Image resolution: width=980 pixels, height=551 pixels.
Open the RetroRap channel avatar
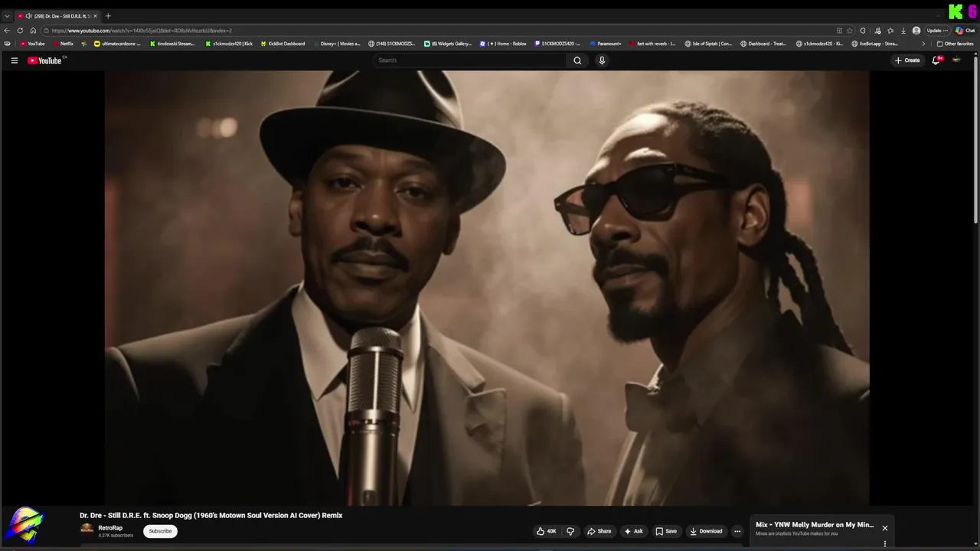point(87,529)
